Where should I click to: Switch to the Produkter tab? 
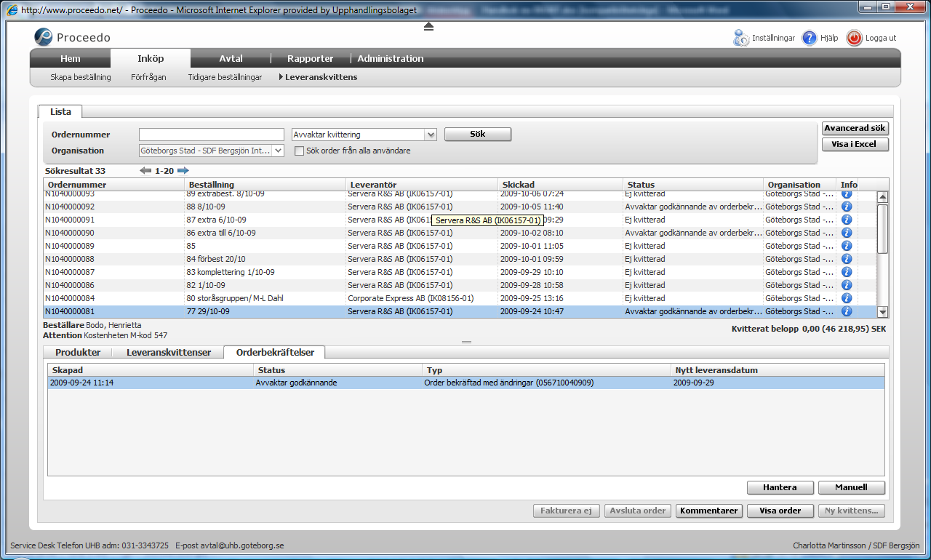(78, 352)
